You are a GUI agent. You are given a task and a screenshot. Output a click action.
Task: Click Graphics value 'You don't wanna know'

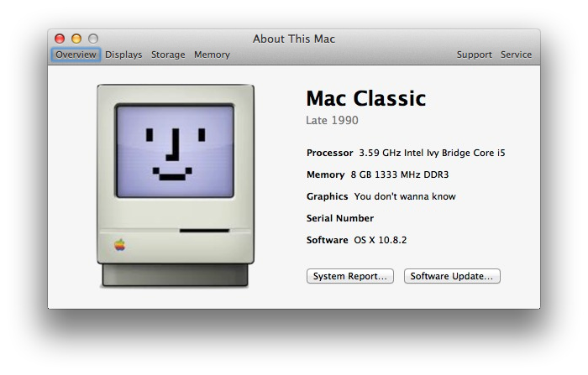click(x=405, y=196)
